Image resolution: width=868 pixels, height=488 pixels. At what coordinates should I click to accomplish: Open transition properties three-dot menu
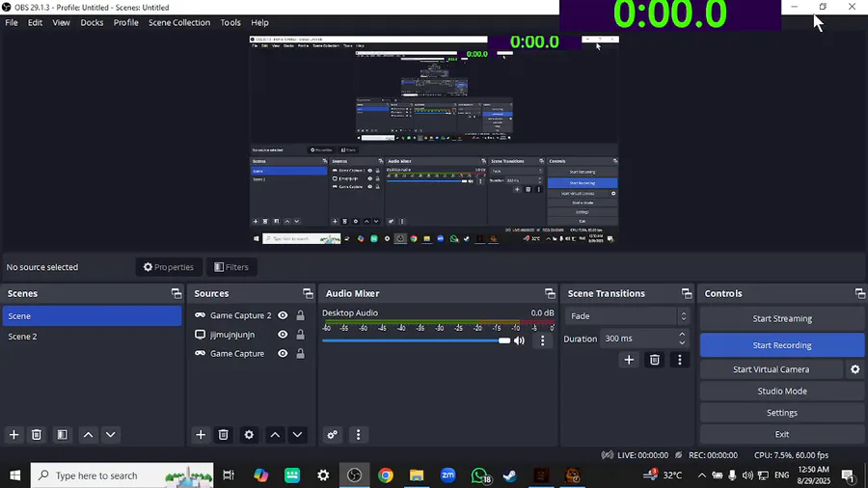[680, 360]
